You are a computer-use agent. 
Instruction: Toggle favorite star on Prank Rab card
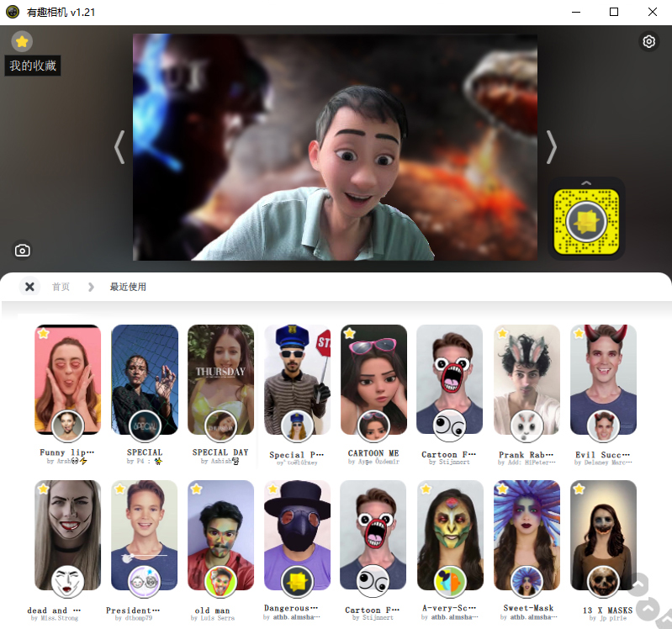[x=502, y=333]
